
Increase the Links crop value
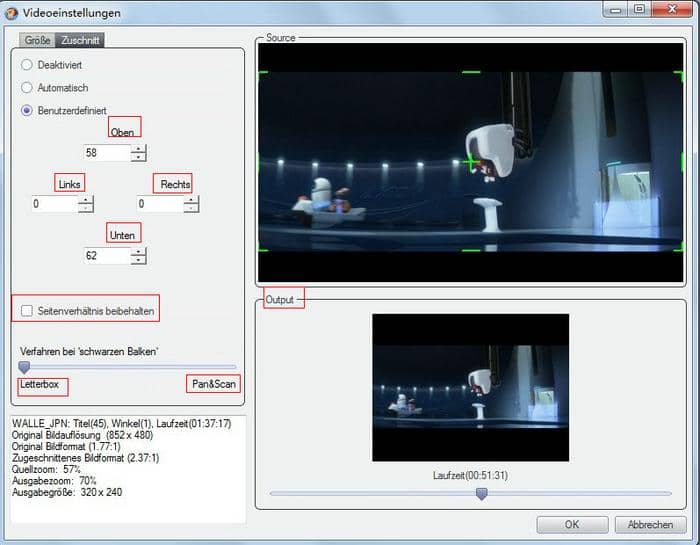[86, 200]
